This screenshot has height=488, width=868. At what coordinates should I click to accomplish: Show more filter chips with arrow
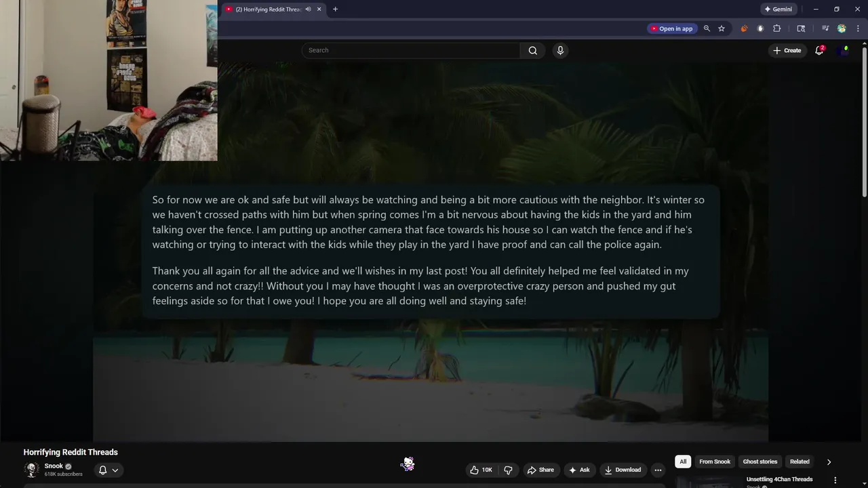click(829, 462)
